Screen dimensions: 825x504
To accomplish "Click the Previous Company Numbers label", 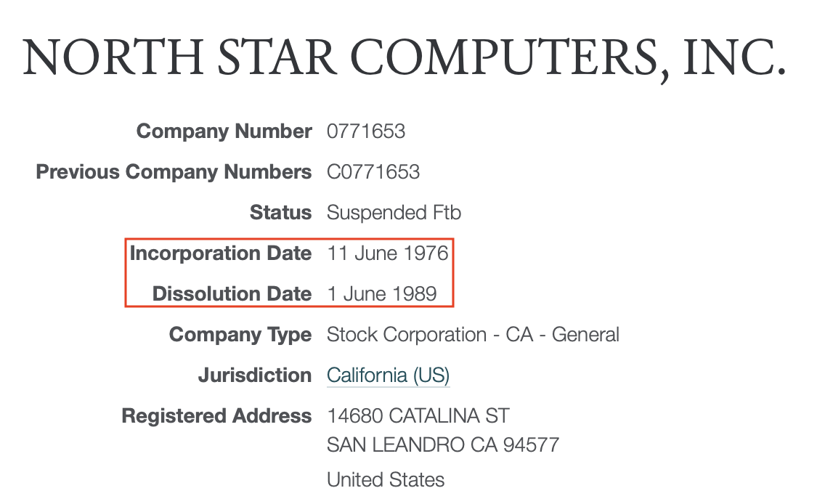I will 174,172.
